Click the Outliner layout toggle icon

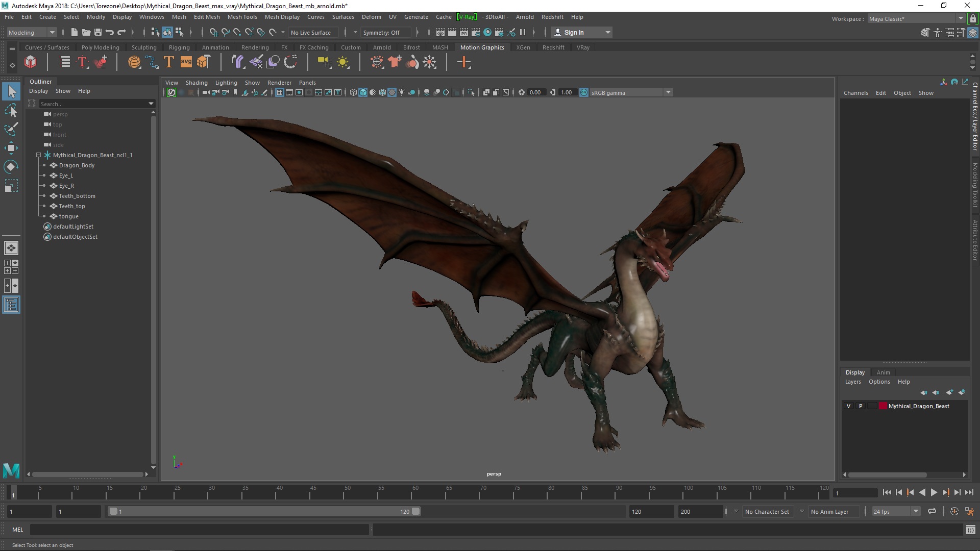tap(11, 305)
